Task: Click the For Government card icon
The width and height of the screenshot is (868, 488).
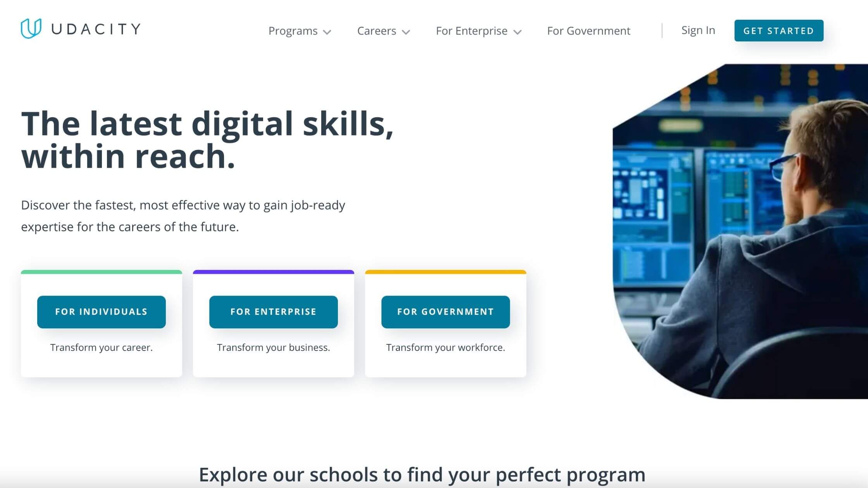Action: tap(445, 312)
